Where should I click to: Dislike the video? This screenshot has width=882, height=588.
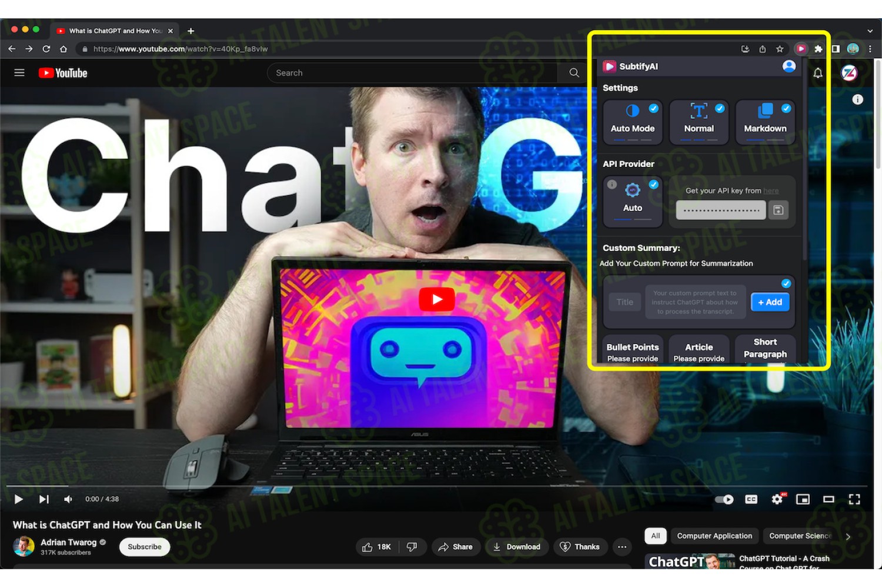pyautogui.click(x=412, y=547)
